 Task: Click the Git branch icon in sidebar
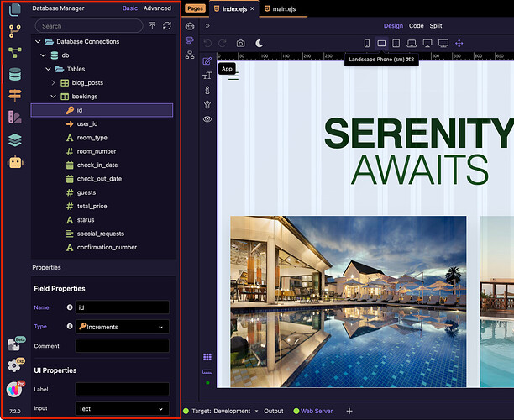click(14, 31)
